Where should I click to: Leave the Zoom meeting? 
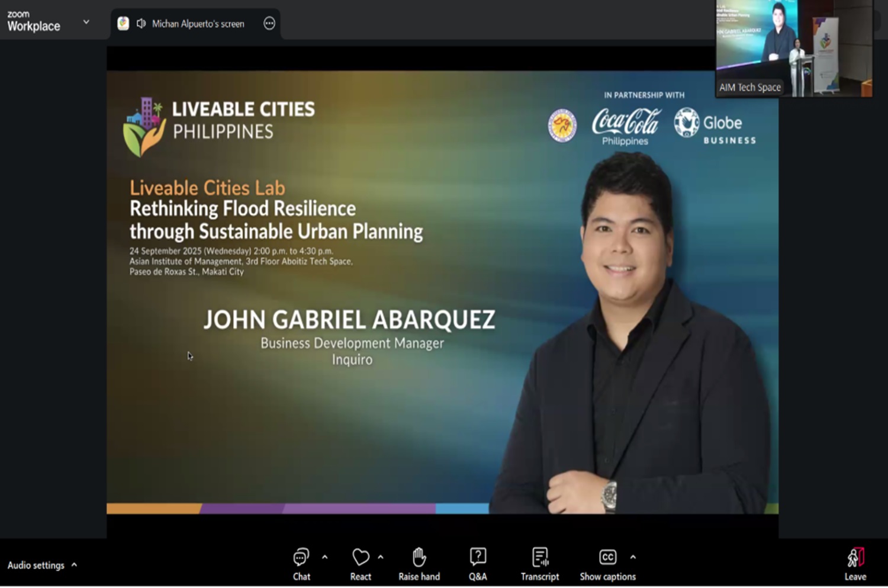tap(855, 564)
